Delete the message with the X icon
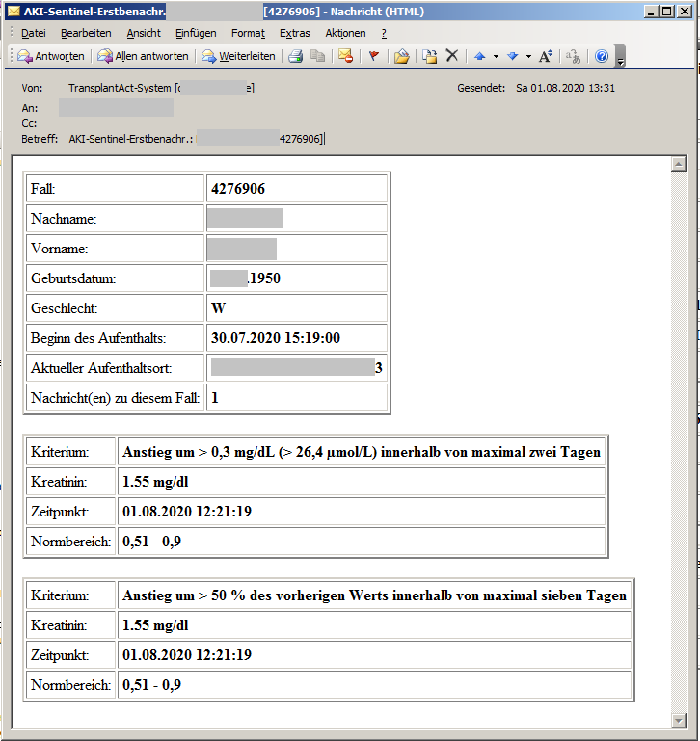 452,56
